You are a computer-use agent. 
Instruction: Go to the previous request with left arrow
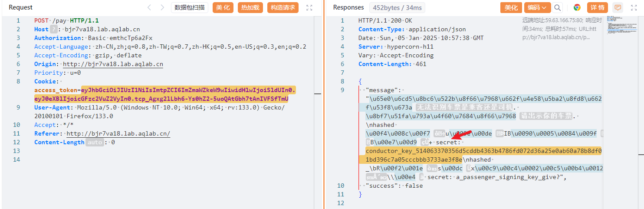149,7
